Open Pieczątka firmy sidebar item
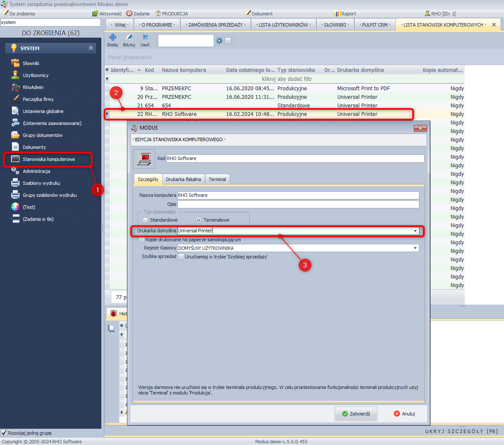The height and width of the screenshot is (445, 504). pyautogui.click(x=38, y=99)
